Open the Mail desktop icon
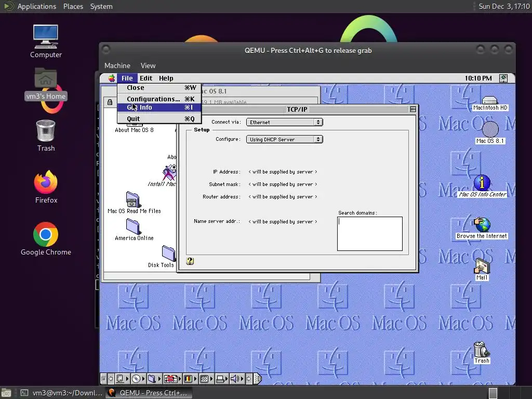The width and height of the screenshot is (532, 399). tap(482, 270)
